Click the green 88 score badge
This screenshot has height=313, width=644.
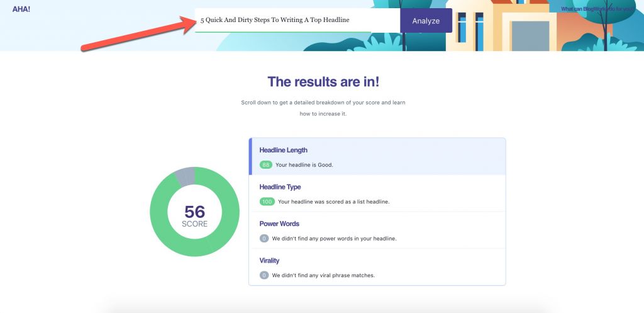pos(266,165)
